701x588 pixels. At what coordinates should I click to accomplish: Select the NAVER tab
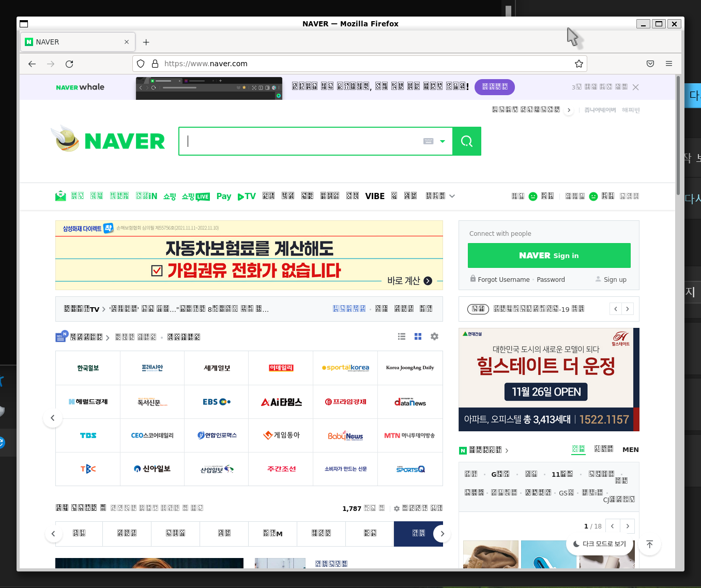click(x=78, y=42)
